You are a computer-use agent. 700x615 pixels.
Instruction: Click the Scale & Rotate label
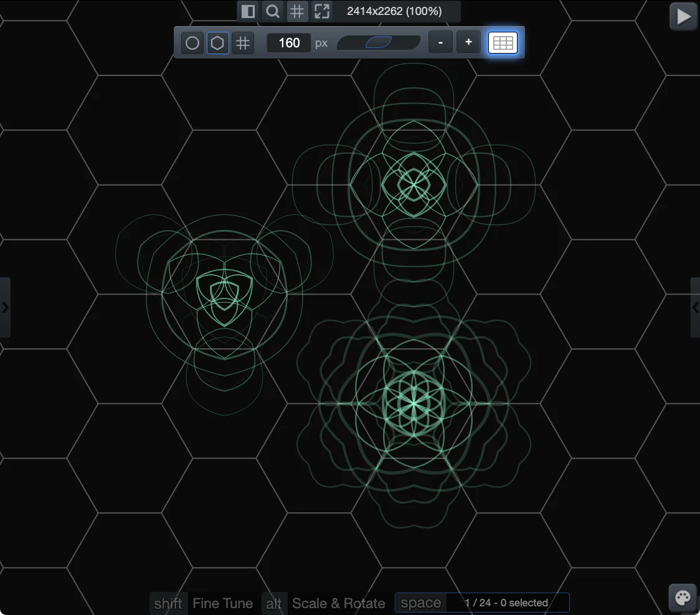(338, 603)
